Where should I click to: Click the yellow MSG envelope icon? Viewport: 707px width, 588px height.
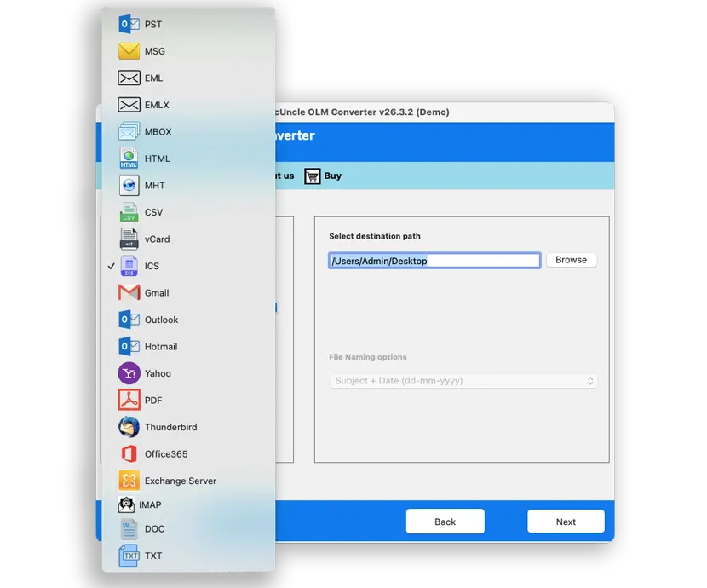coord(129,51)
